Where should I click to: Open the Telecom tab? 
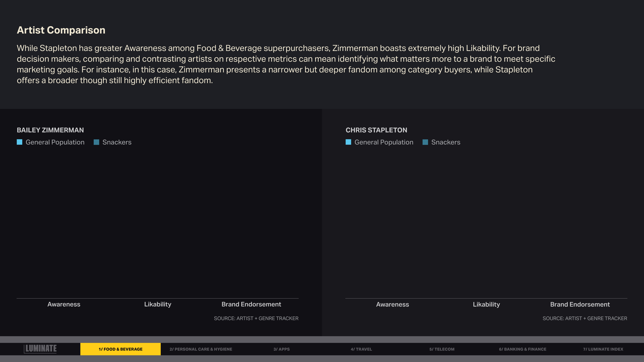pyautogui.click(x=442, y=349)
